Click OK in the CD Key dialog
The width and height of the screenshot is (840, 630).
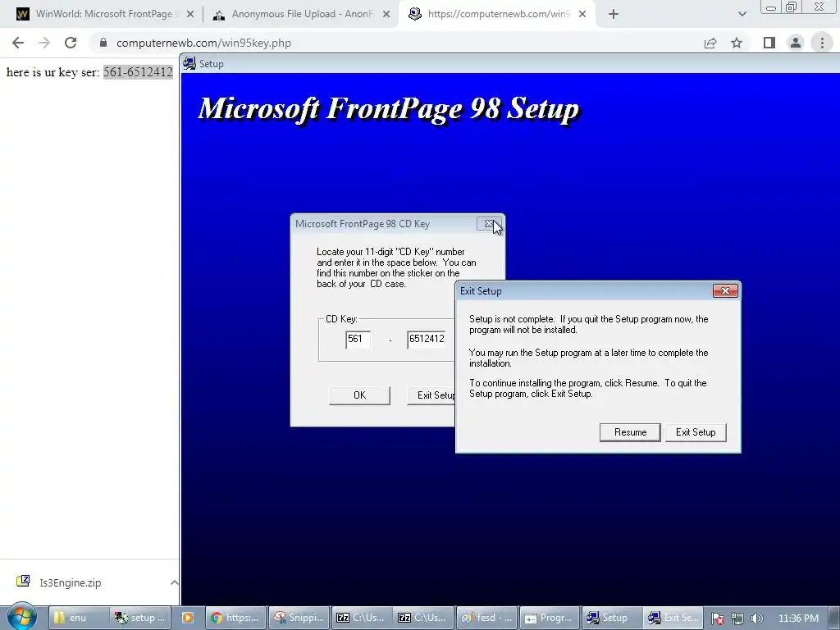359,395
